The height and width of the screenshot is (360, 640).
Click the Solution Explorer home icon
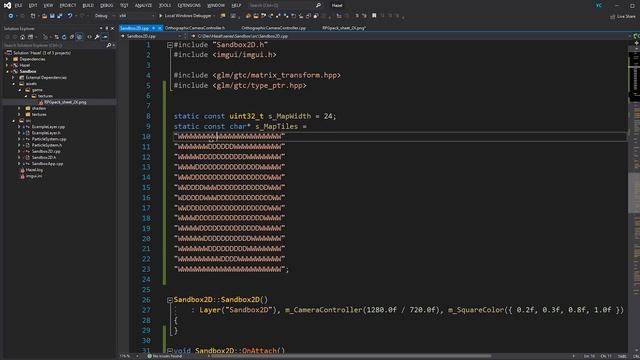click(22, 37)
